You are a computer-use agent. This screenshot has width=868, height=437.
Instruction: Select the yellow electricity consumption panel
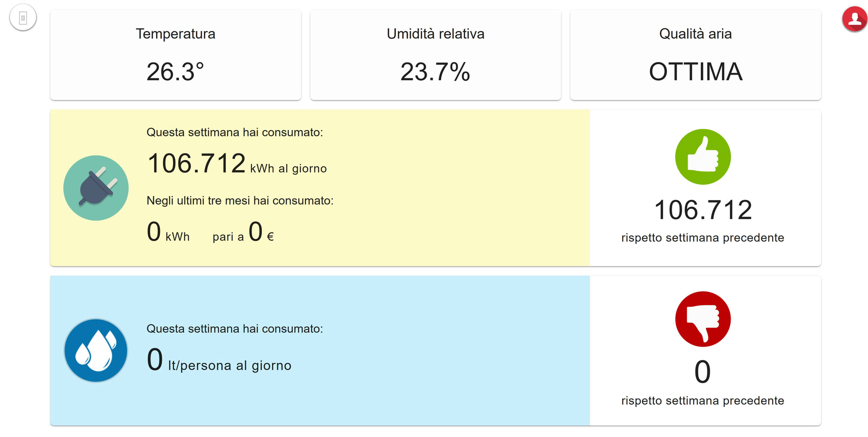320,188
